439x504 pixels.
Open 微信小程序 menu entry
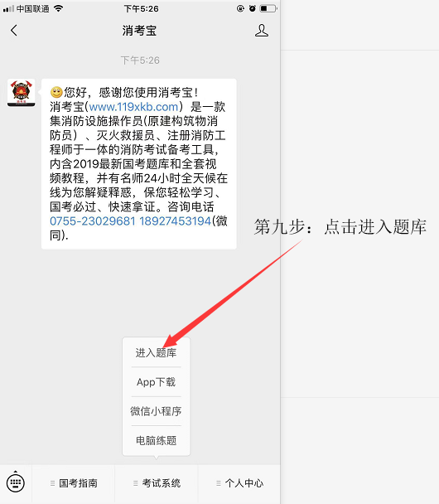point(156,411)
